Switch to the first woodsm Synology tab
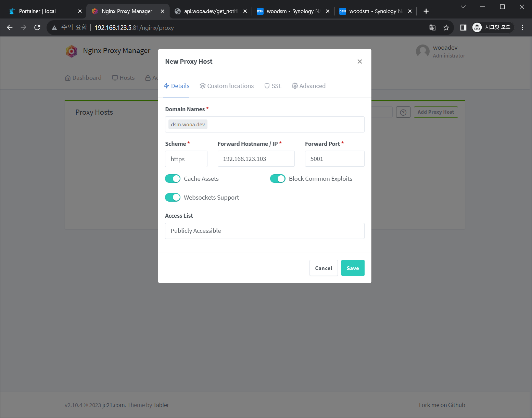 [x=293, y=11]
